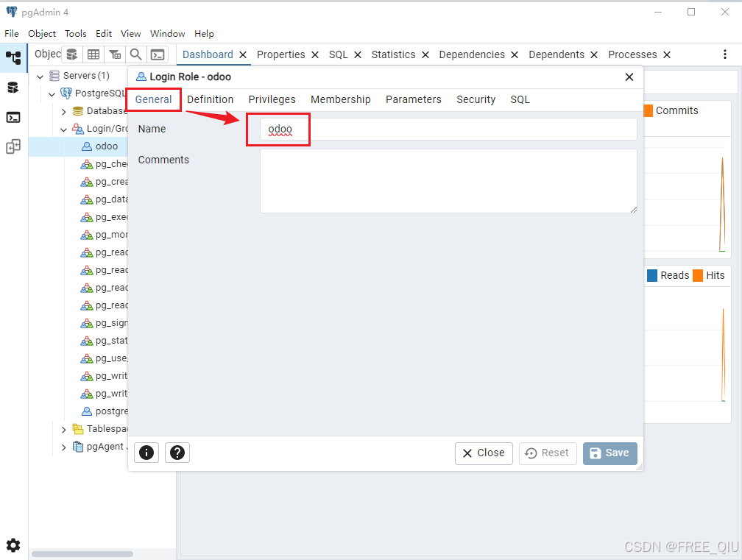Image resolution: width=742 pixels, height=560 pixels.
Task: Open the View menu
Action: pyautogui.click(x=130, y=34)
